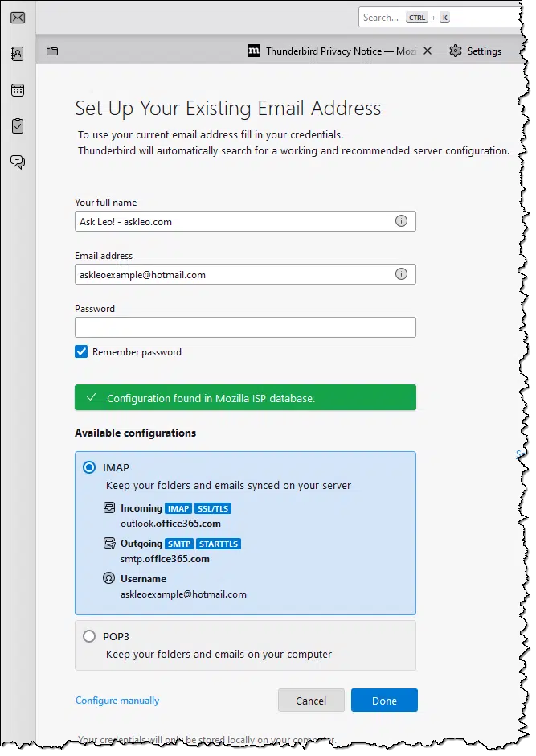536x756 pixels.
Task: Open the Settings tab
Action: tap(475, 51)
